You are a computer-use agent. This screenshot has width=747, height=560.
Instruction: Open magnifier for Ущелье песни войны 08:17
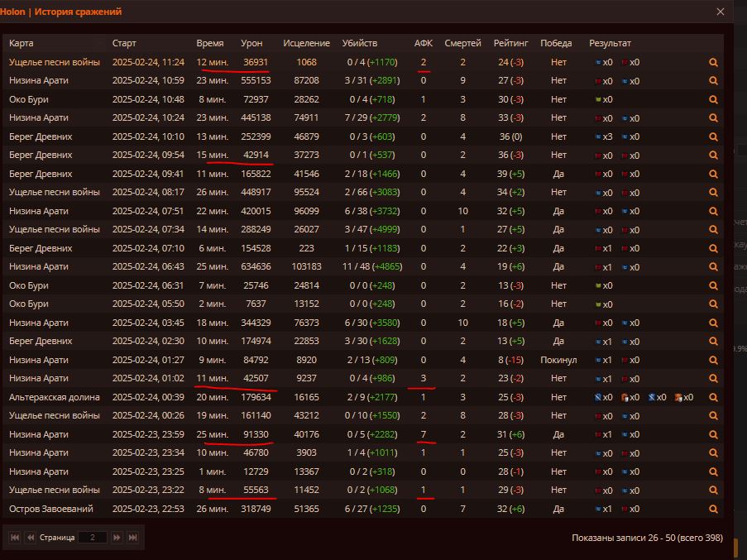click(713, 193)
